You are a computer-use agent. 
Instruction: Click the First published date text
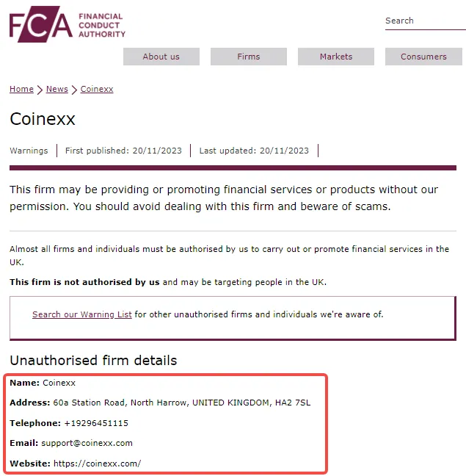tap(123, 151)
